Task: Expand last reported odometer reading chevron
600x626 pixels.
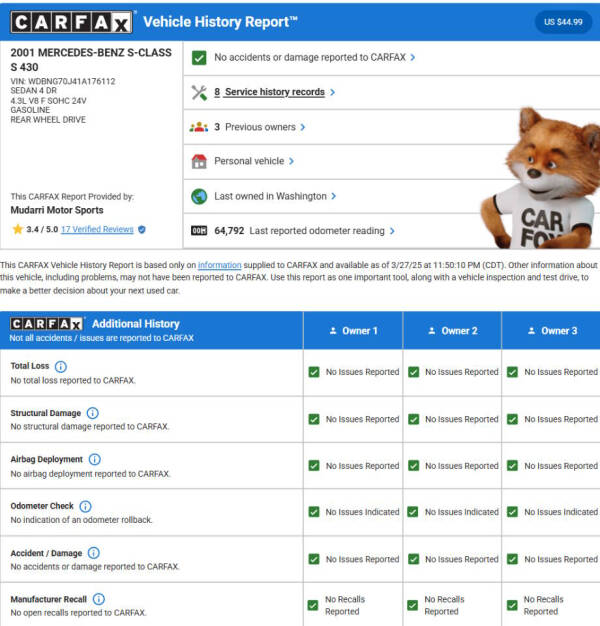Action: [x=392, y=231]
